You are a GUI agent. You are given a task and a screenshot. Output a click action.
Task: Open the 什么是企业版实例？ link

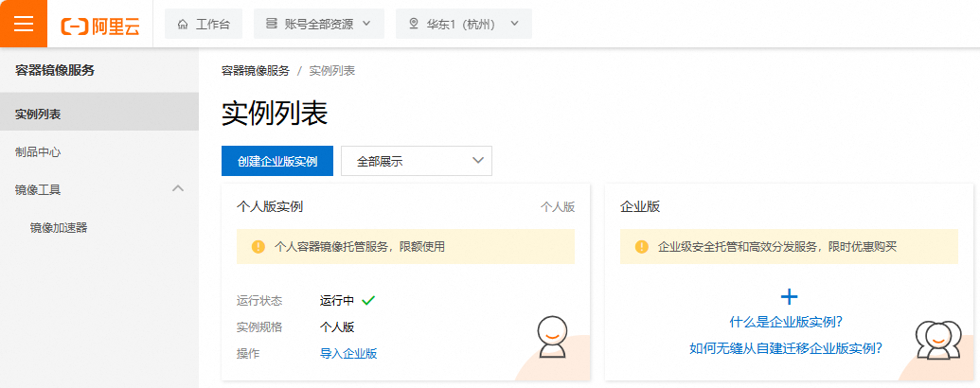[786, 323]
